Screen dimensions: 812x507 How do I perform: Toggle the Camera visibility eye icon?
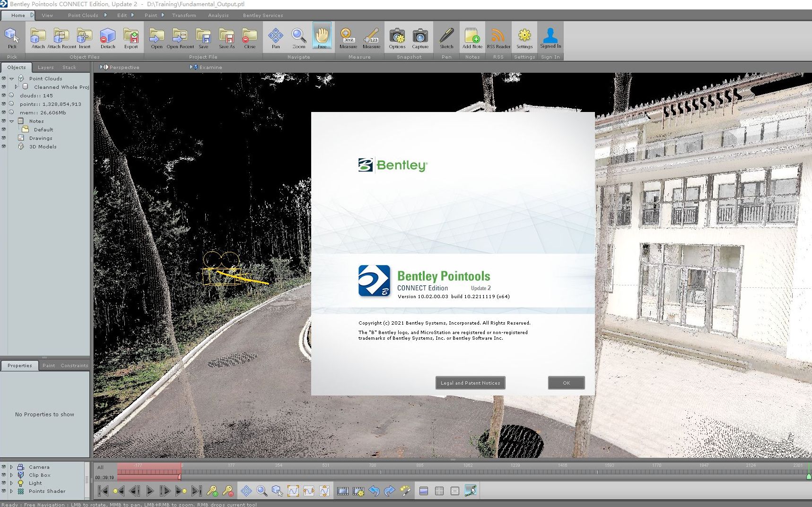[x=4, y=467]
